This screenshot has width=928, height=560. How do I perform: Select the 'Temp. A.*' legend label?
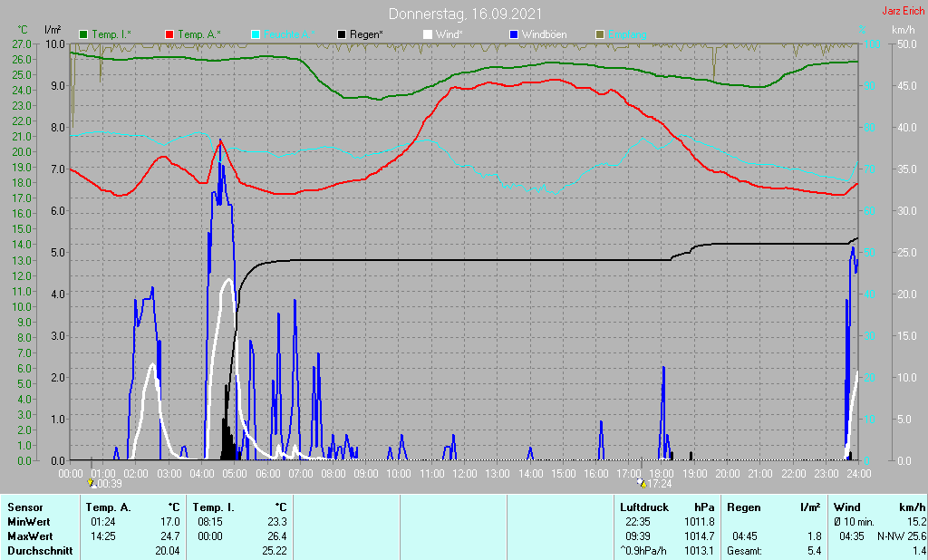tap(199, 34)
